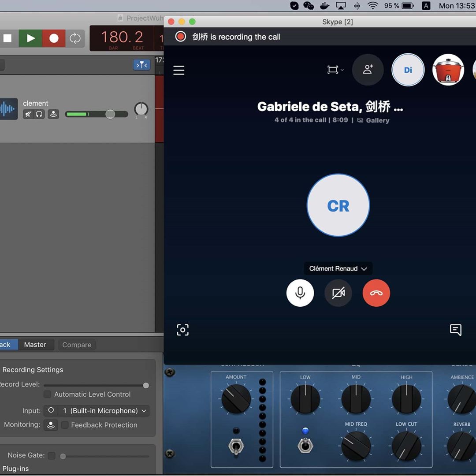Switch to the Master tab
The image size is (476, 476).
35,345
